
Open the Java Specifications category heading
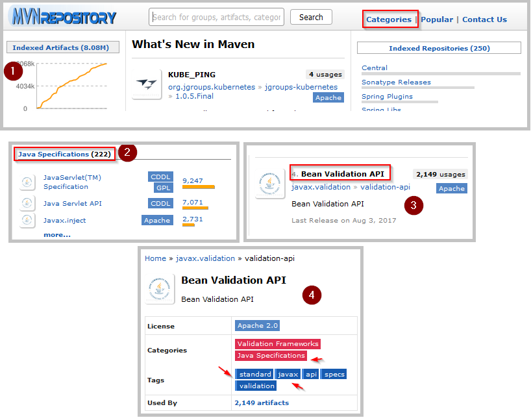[64, 154]
